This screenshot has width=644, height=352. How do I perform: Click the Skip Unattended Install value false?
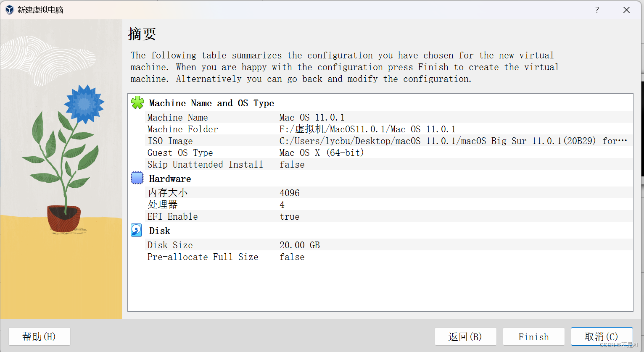click(292, 165)
